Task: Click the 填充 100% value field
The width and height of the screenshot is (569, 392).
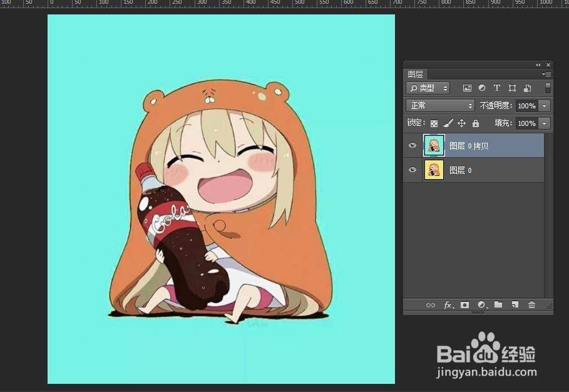Action: coord(527,123)
